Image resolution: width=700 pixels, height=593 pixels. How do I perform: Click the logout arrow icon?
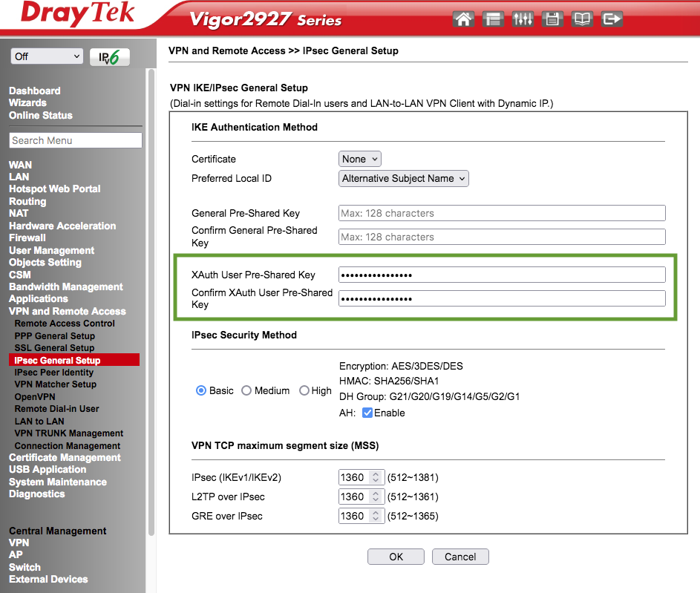tap(612, 19)
